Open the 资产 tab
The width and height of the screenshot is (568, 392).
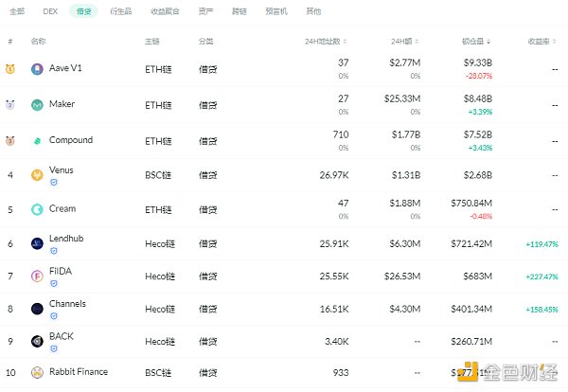tap(205, 11)
